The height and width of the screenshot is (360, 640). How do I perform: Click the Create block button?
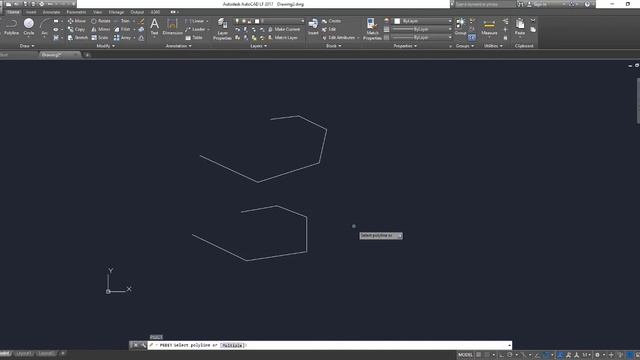[x=331, y=21]
